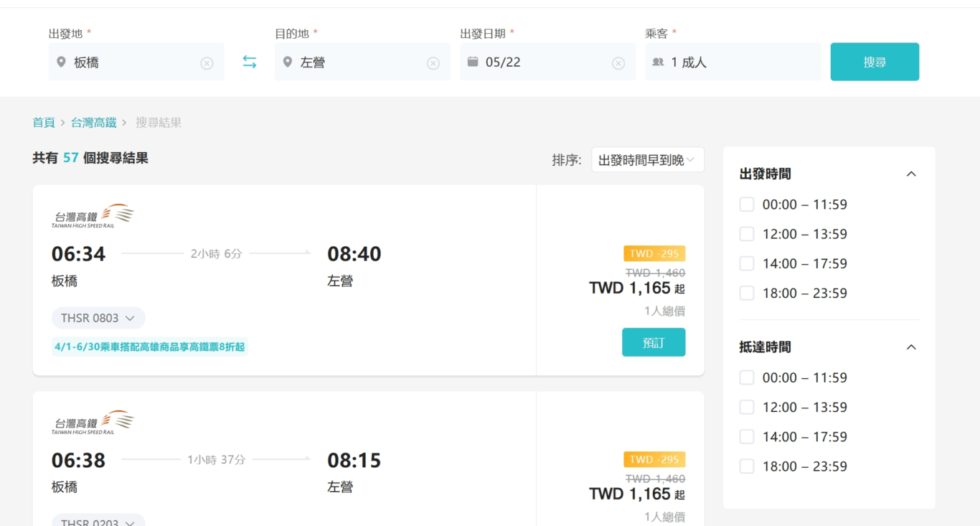Screen dimensions: 980x526
Task: Click the 4/1-6/30 Kaohsiung discount promo tag
Action: (x=150, y=347)
